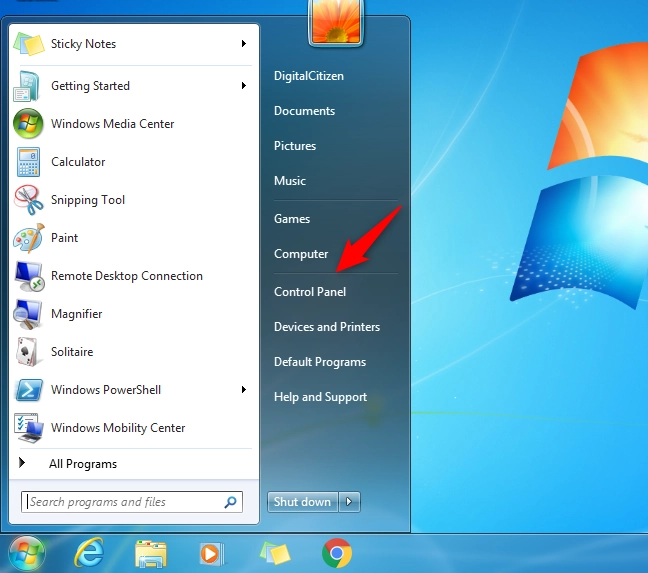Click the Getting Started icon
The image size is (648, 573).
[26, 86]
